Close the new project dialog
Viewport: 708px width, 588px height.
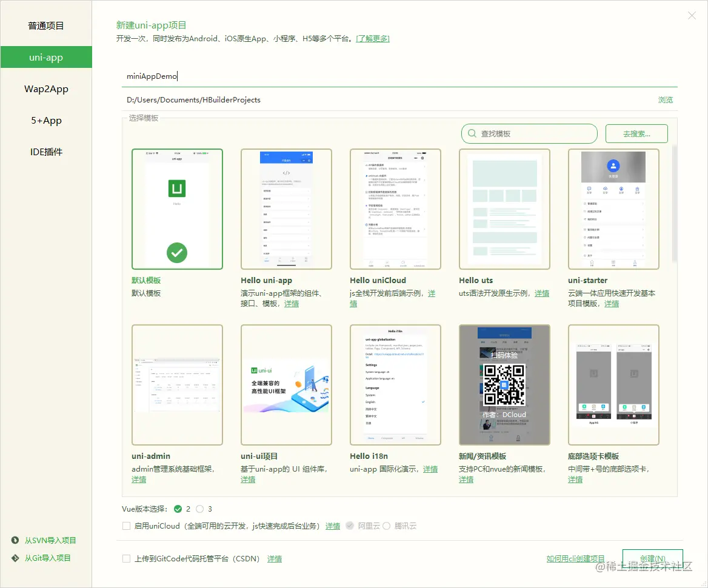pyautogui.click(x=692, y=15)
